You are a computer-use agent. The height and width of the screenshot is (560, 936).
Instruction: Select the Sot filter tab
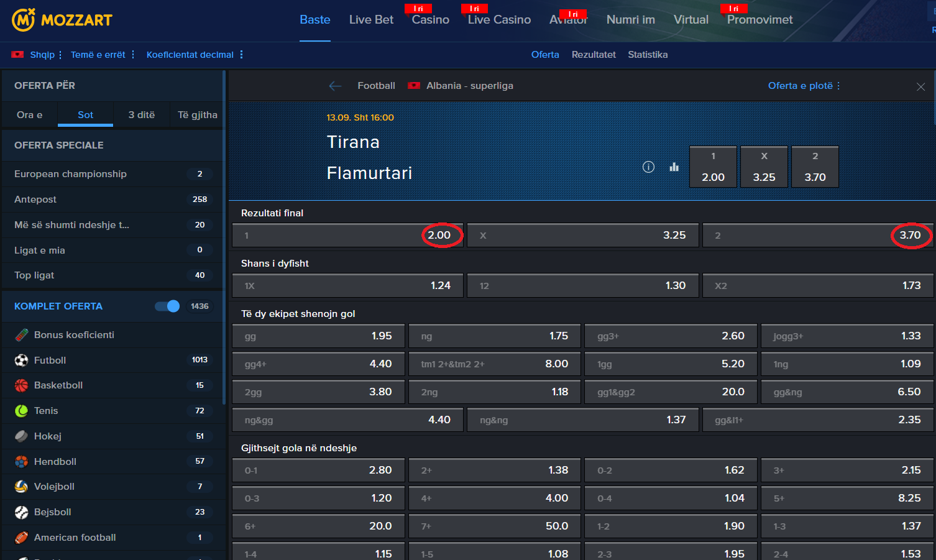(x=85, y=115)
